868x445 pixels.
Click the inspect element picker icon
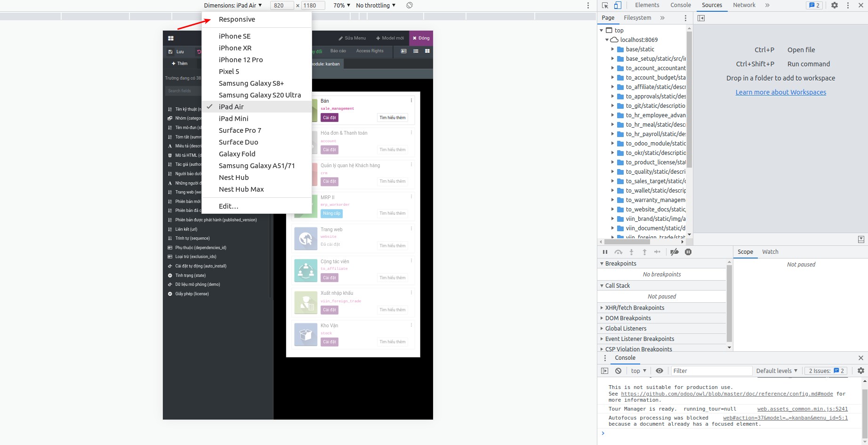click(605, 5)
